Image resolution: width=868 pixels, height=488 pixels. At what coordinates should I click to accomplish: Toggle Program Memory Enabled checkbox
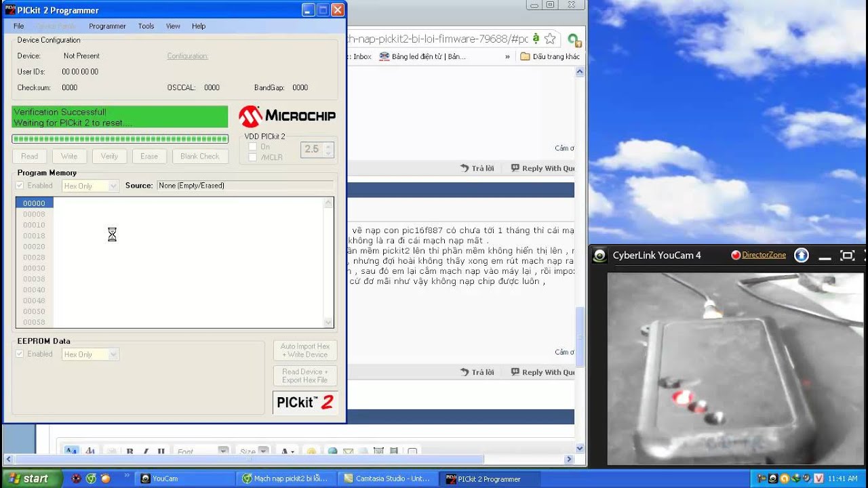tap(20, 186)
